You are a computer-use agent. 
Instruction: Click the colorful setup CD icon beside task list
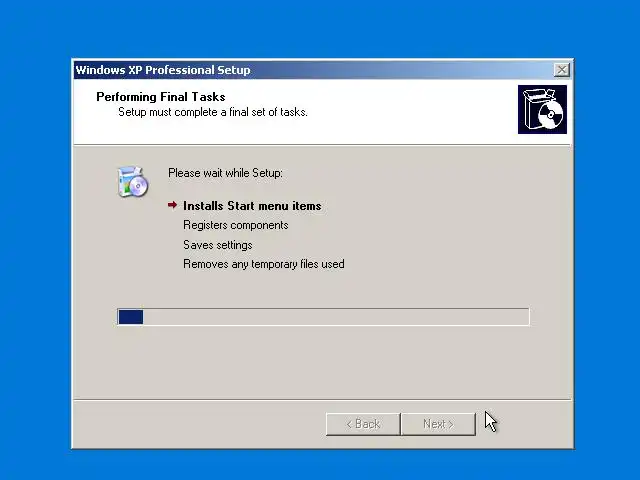click(x=133, y=182)
